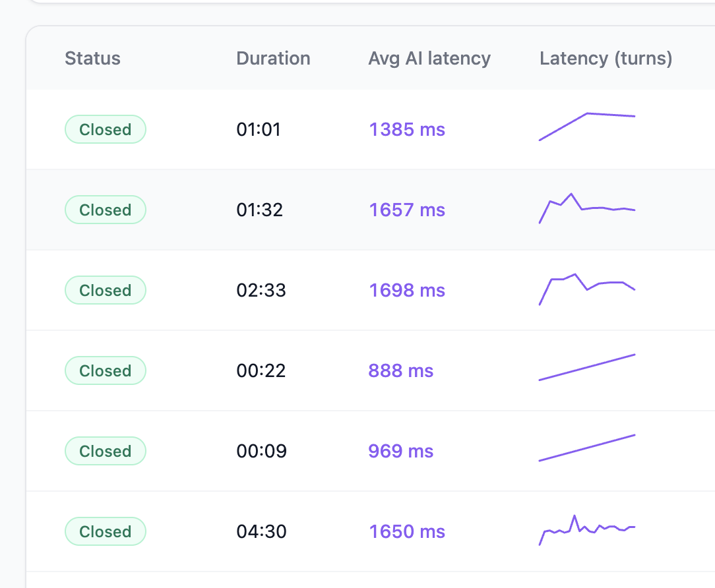Open the 1657 ms latency value
This screenshot has width=715, height=588.
407,210
